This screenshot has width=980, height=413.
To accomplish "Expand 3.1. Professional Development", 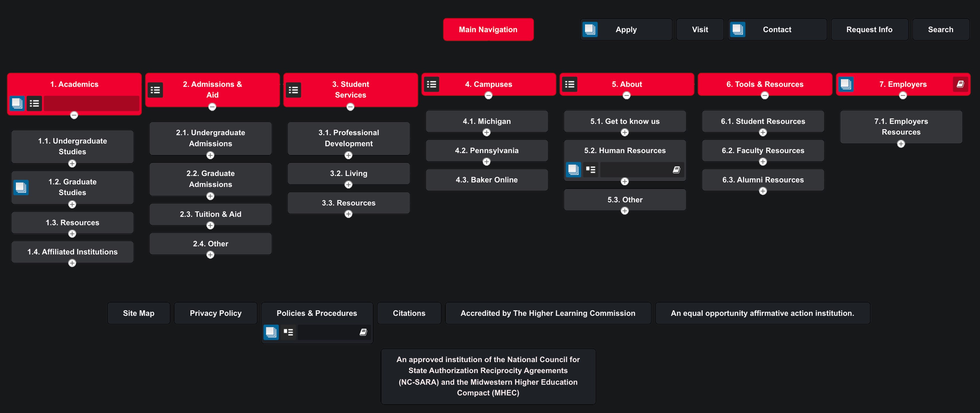I will 348,155.
